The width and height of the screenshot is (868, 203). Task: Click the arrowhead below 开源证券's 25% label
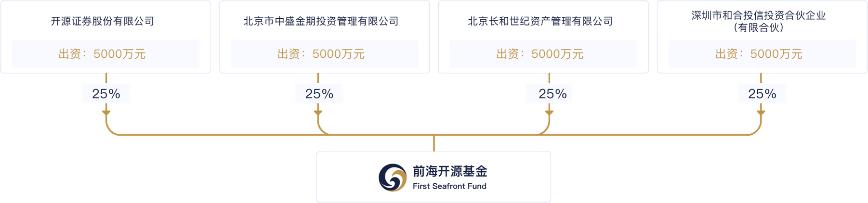click(106, 113)
